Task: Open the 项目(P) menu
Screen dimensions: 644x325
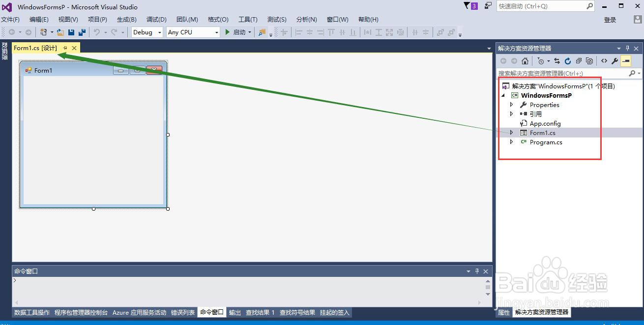Action: (x=97, y=20)
